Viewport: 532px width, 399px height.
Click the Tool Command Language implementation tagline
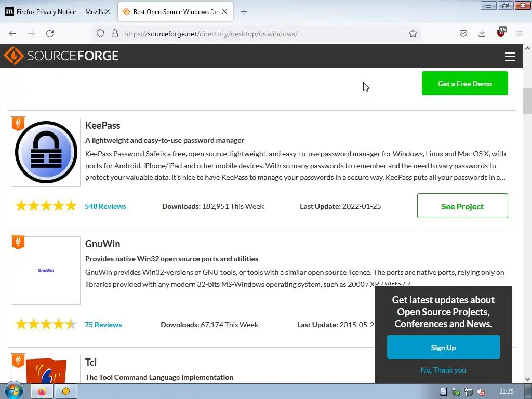coord(159,377)
